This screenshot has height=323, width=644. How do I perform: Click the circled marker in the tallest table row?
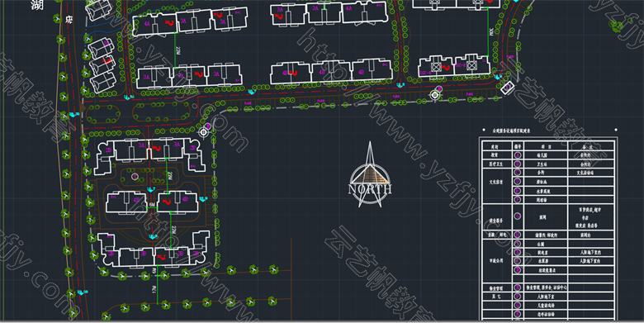point(518,216)
